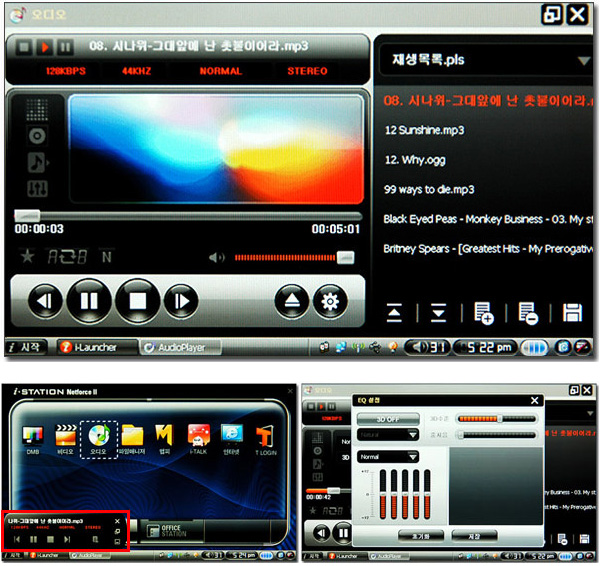The width and height of the screenshot is (600, 566).
Task: Open 인터넷 Internet Explorer in the launcher
Action: pos(232,439)
